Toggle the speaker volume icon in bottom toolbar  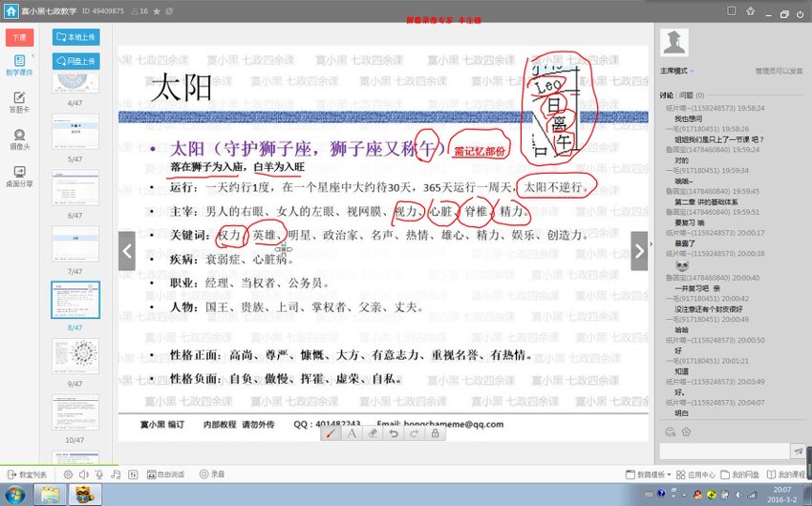coord(83,474)
